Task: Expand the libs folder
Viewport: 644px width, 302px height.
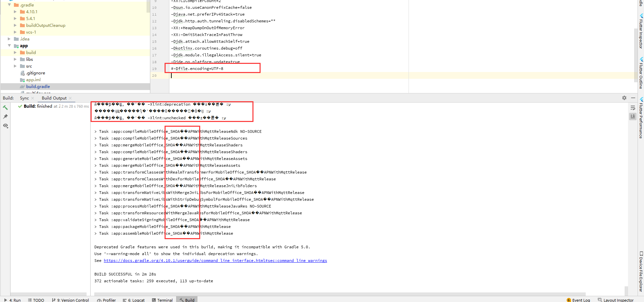Action: (15, 59)
